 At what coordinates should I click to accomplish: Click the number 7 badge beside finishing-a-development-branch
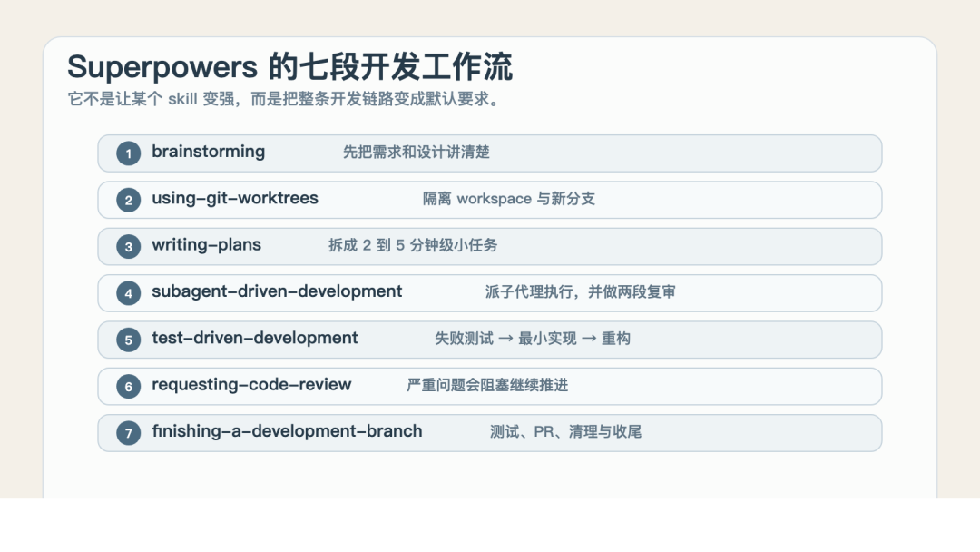[x=128, y=432]
